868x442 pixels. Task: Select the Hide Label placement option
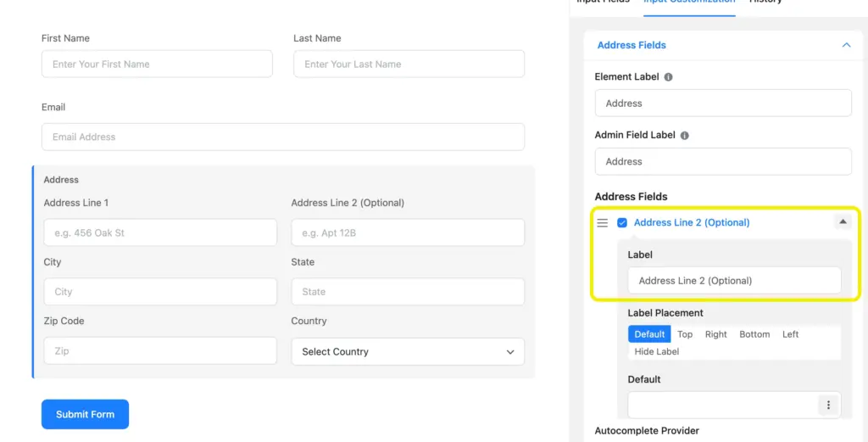657,351
